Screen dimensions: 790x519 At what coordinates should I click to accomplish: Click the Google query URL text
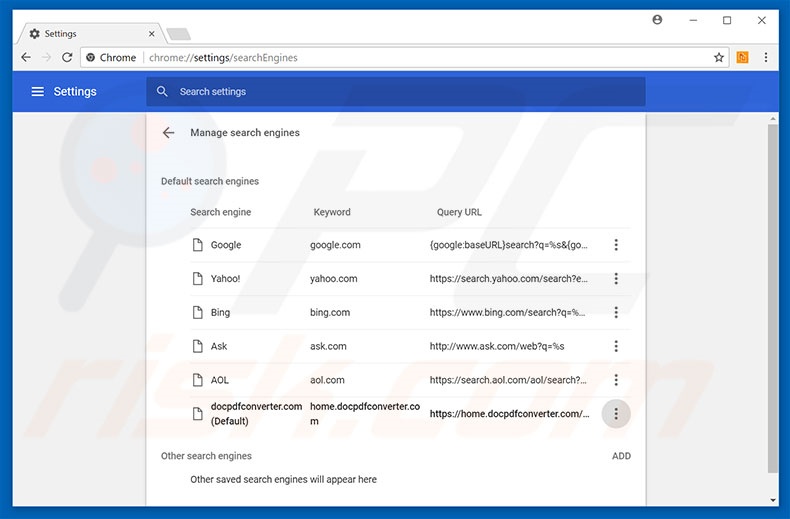pyautogui.click(x=508, y=245)
